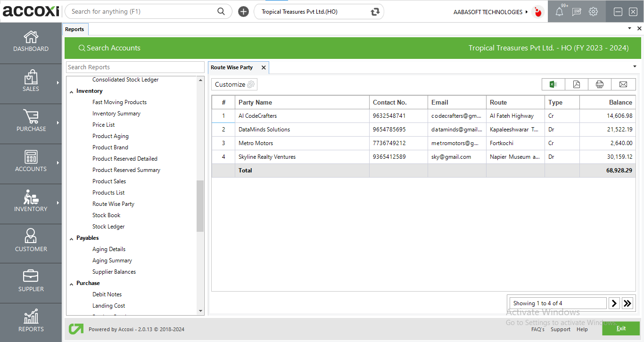This screenshot has width=644, height=342.
Task: Expand the Sales sidebar submenu arrow
Action: [58, 83]
